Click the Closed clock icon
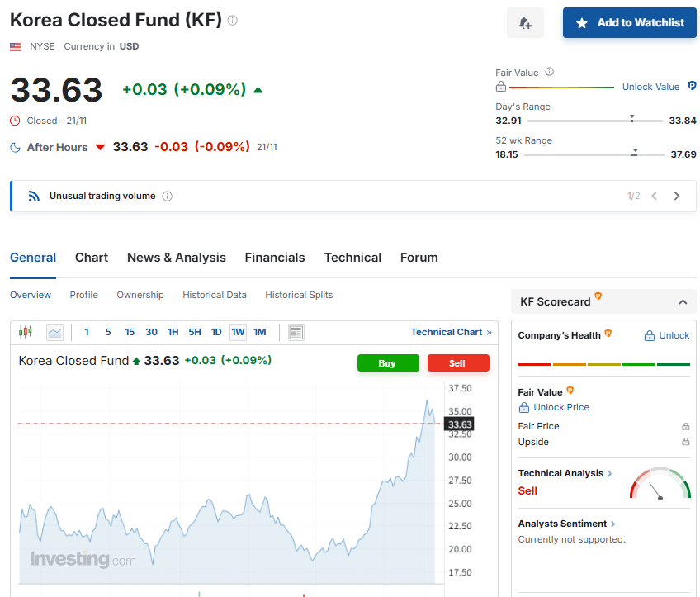The height and width of the screenshot is (597, 700). tap(15, 121)
